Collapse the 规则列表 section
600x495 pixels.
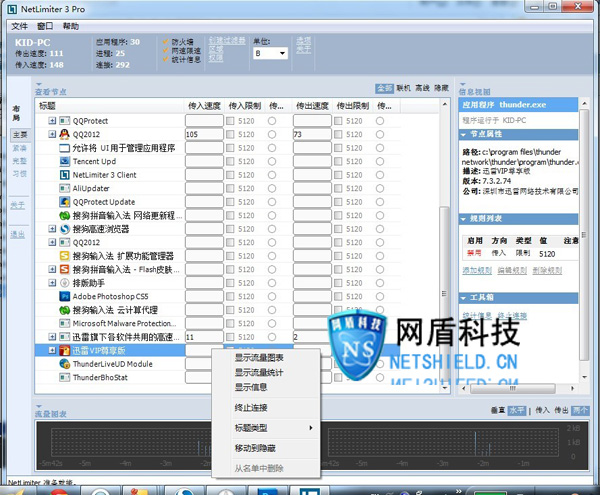coord(463,219)
